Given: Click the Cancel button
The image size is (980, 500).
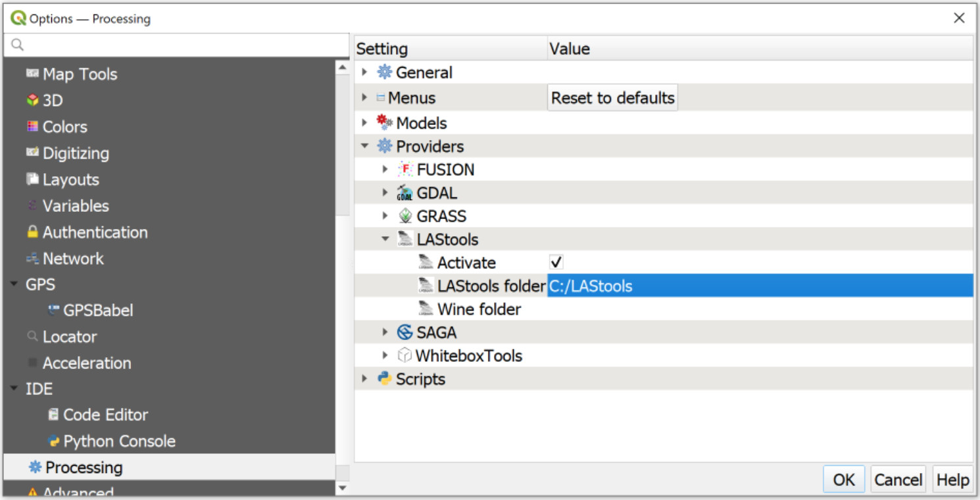Looking at the screenshot, I should 898,480.
